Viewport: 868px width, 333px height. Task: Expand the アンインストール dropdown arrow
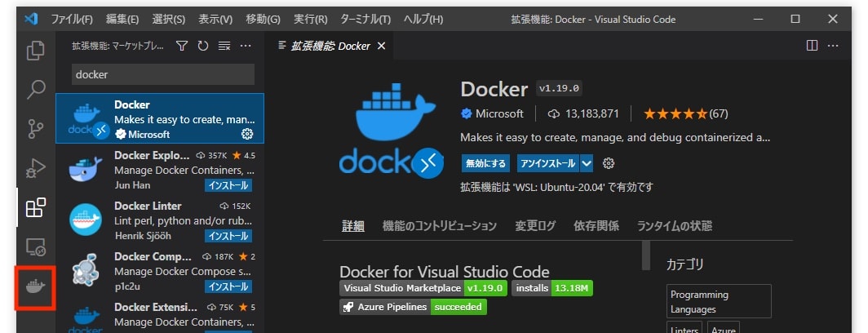pyautogui.click(x=587, y=163)
